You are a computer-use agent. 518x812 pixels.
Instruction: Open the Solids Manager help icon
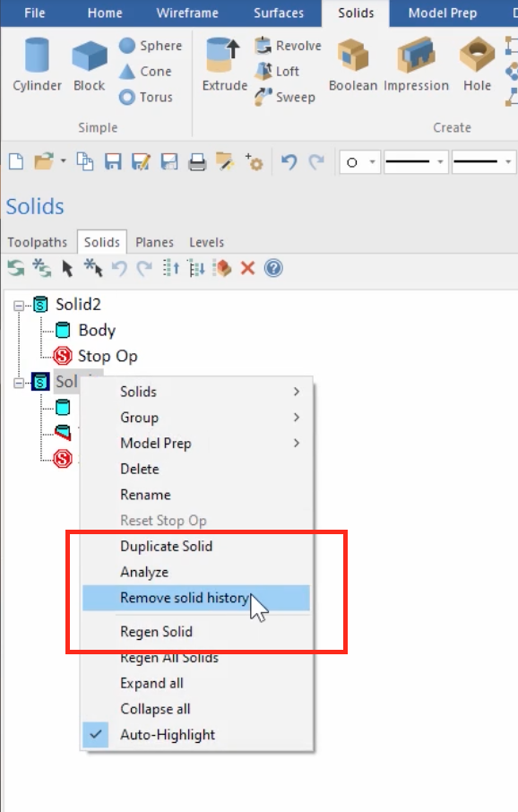click(273, 268)
